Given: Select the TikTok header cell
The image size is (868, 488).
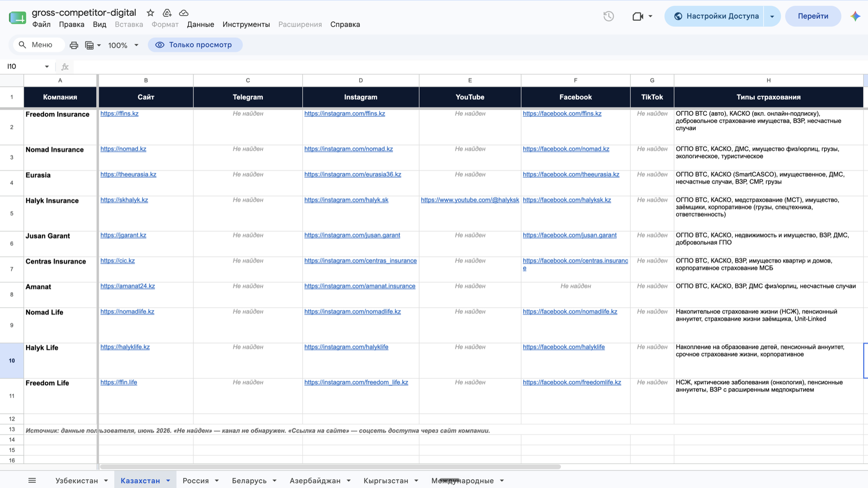Looking at the screenshot, I should coord(652,97).
